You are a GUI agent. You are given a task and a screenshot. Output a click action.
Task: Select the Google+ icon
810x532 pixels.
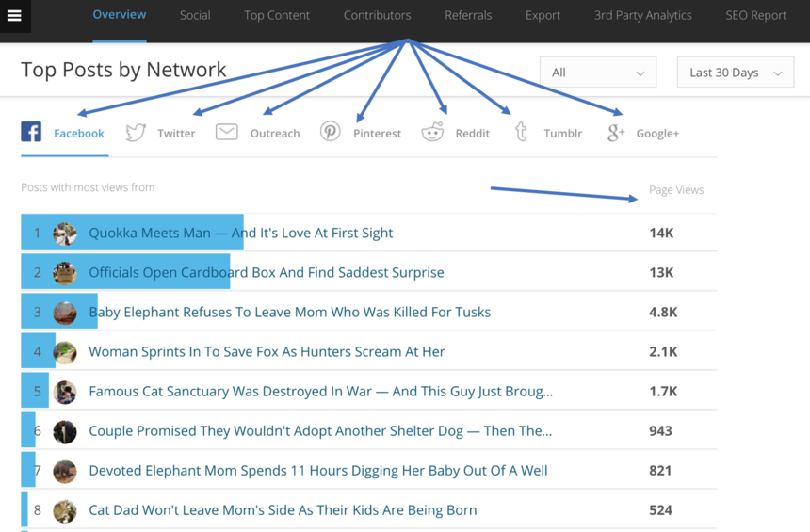[x=616, y=133]
